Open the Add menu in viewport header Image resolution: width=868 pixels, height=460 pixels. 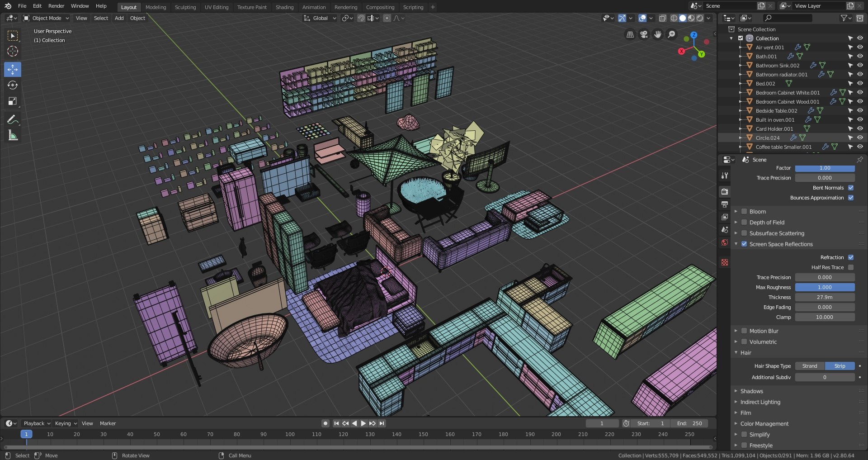pos(119,18)
